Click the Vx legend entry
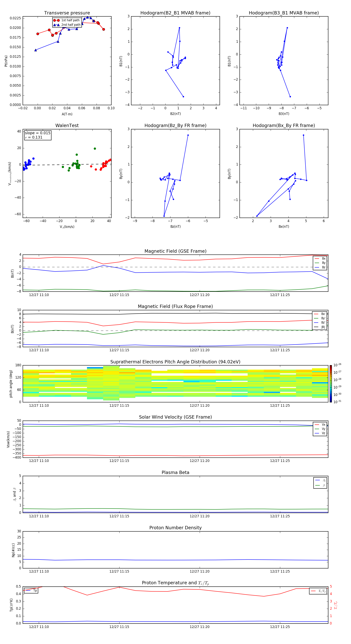Image resolution: width=351 pixels, height=644 pixels. tap(320, 424)
